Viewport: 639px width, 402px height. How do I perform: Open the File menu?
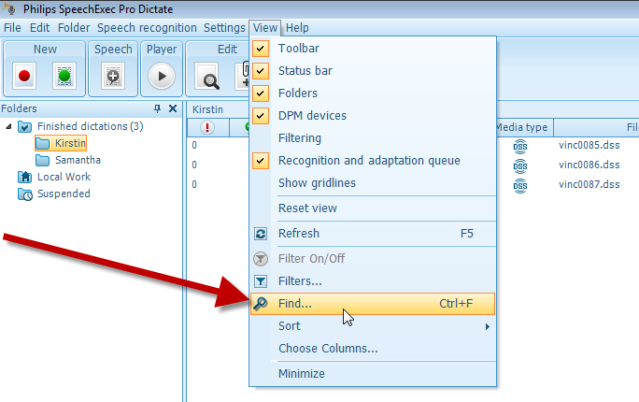(12, 28)
